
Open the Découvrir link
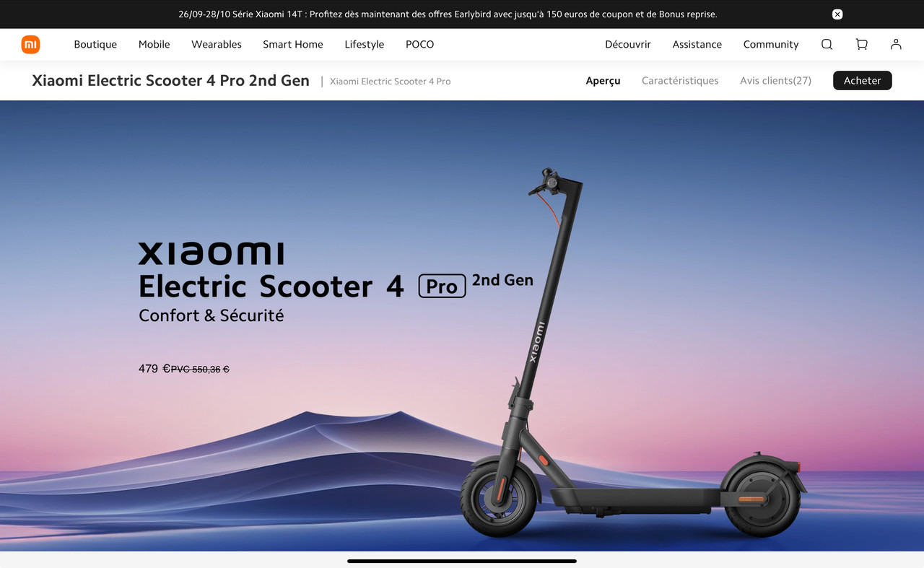point(628,45)
